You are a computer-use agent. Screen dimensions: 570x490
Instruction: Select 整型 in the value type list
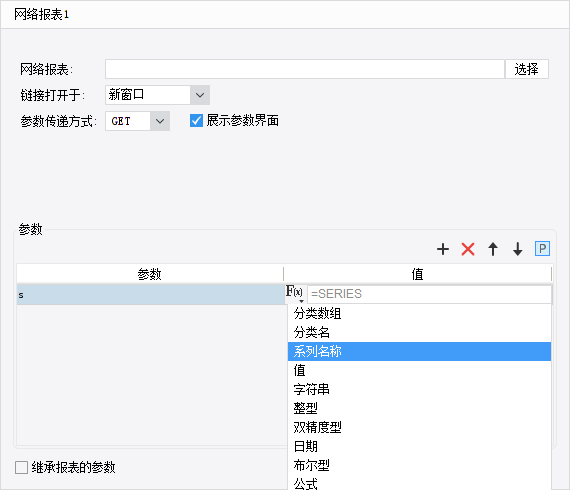pyautogui.click(x=420, y=408)
